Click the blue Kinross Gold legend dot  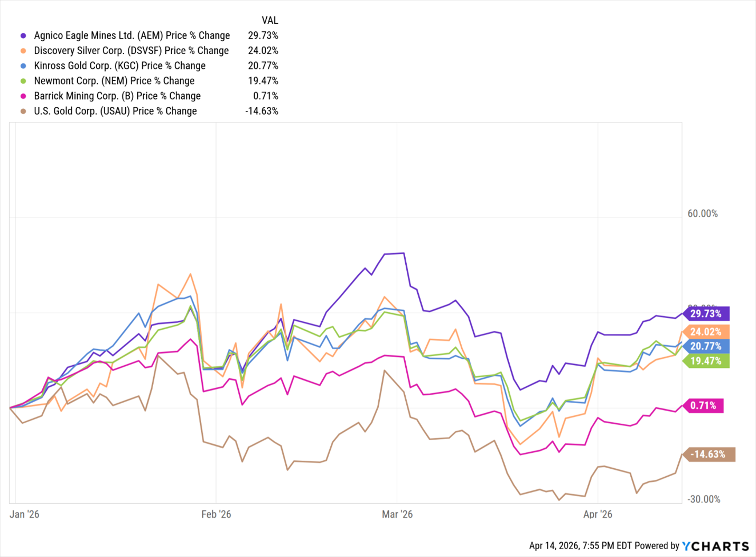[x=23, y=66]
